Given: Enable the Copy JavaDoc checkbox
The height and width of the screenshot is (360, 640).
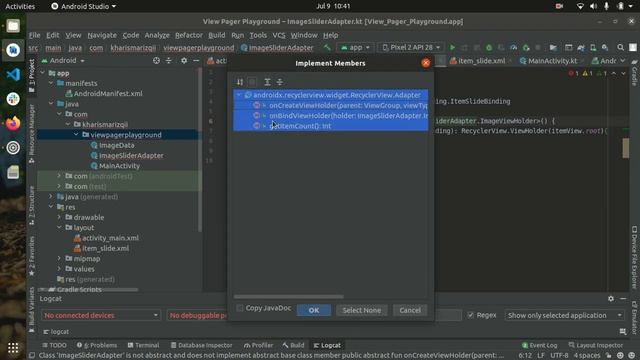Looking at the screenshot, I should pyautogui.click(x=240, y=308).
